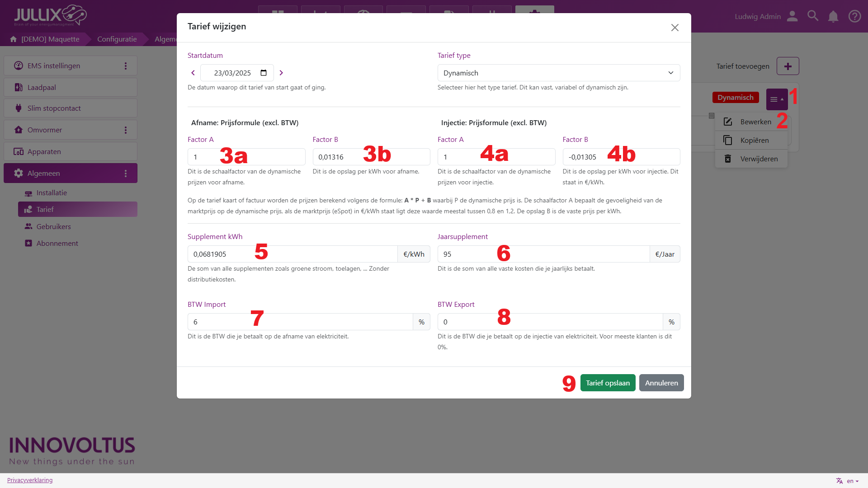
Task: Click the user profile icon
Action: (792, 16)
